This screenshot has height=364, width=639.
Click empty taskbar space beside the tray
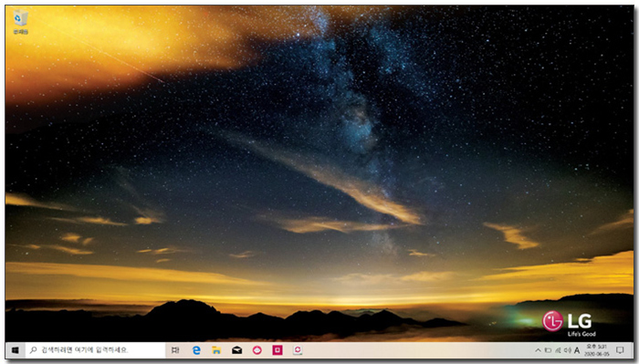pyautogui.click(x=415, y=350)
